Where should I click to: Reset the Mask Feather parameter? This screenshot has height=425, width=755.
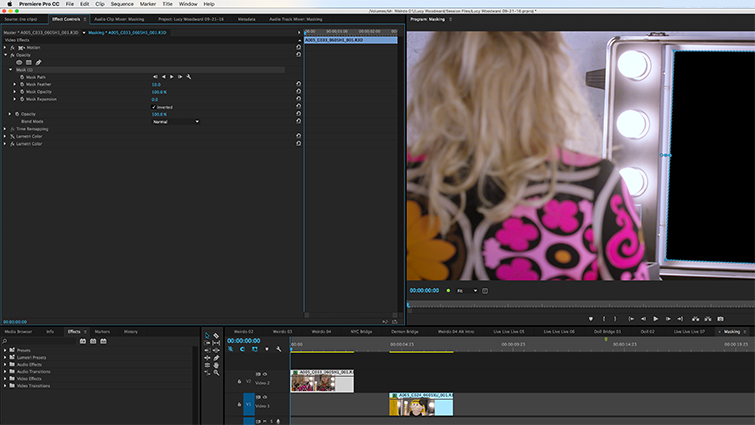(x=299, y=84)
